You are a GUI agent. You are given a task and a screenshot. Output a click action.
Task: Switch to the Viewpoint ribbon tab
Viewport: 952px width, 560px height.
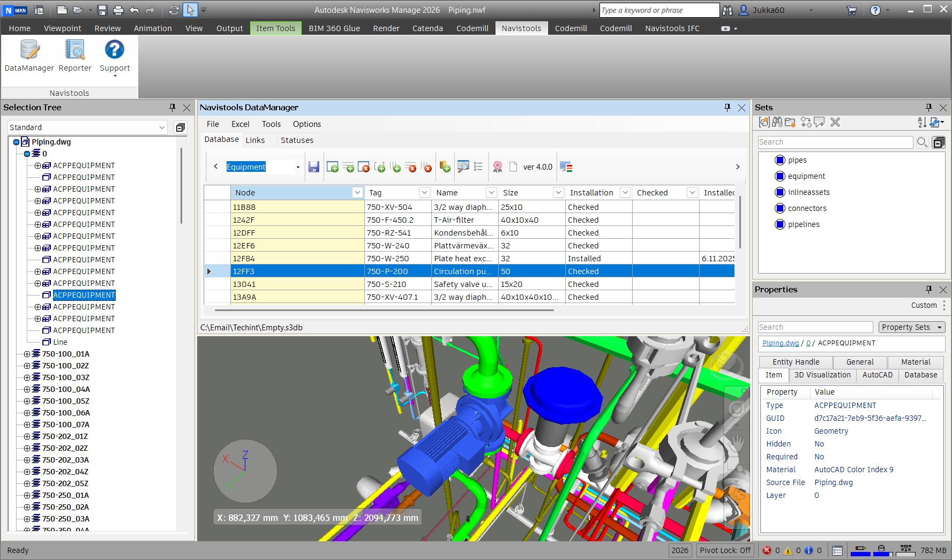(x=62, y=28)
